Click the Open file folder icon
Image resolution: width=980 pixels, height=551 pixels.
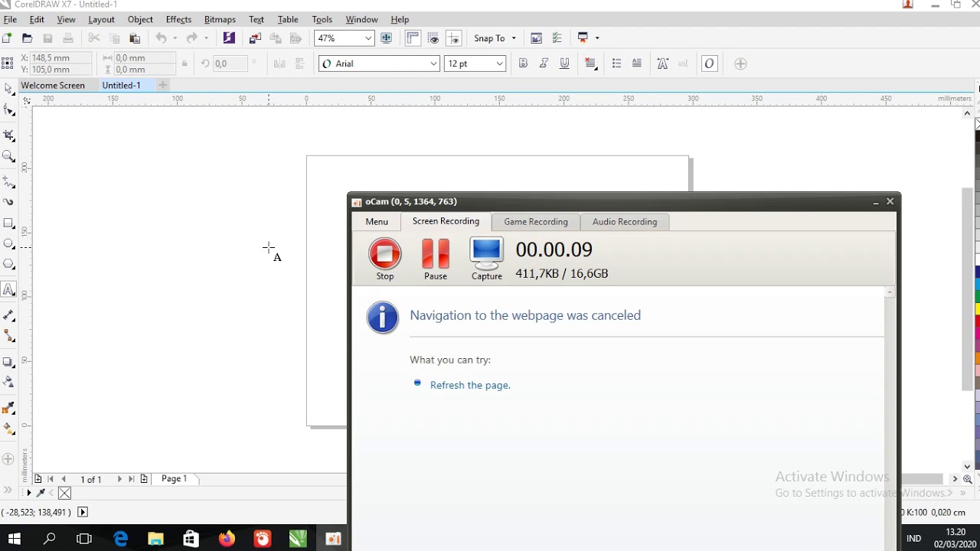click(x=27, y=38)
